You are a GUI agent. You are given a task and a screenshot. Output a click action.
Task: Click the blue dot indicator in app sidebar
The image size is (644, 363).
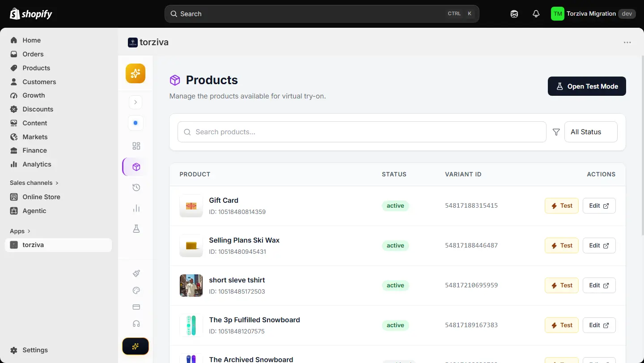pos(136,123)
